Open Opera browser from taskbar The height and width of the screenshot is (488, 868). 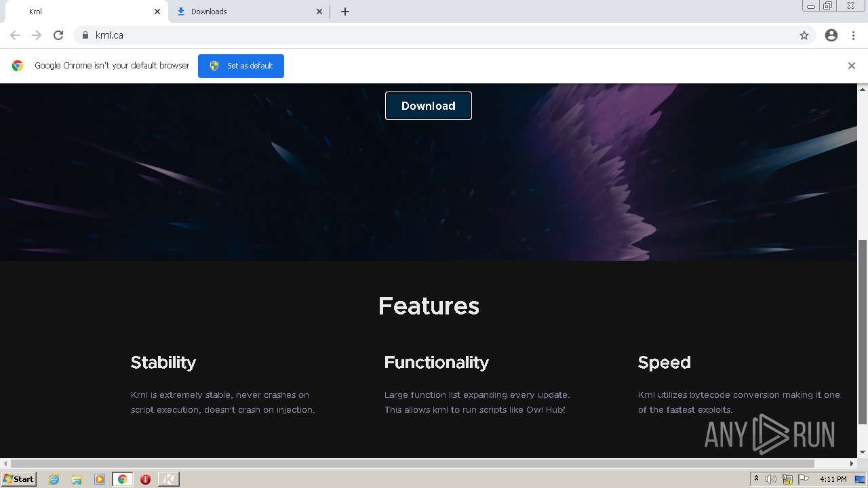145,479
